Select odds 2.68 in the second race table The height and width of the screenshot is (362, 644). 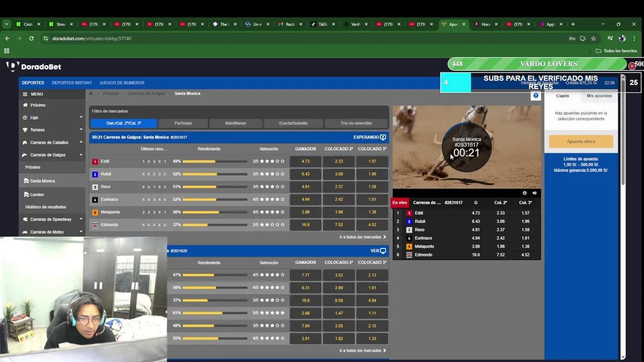tap(305, 313)
